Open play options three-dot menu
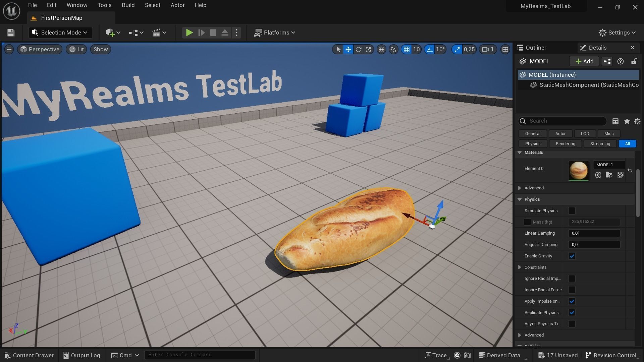The image size is (644, 362). [x=237, y=33]
